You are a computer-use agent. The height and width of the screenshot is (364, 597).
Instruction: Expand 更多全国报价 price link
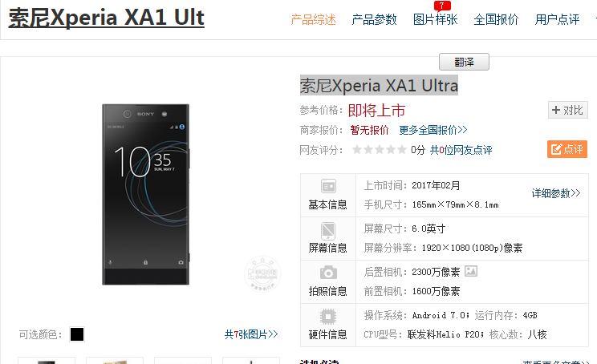(x=433, y=130)
